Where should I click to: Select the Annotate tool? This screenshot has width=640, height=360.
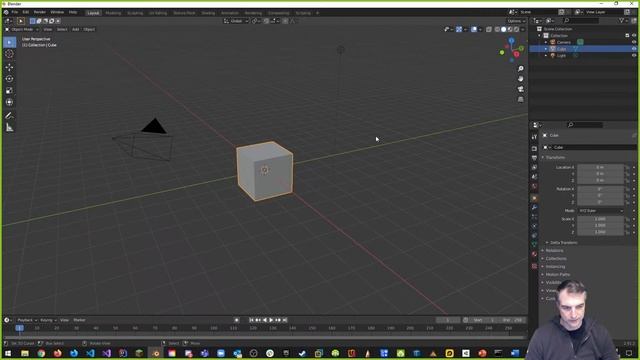(9, 116)
